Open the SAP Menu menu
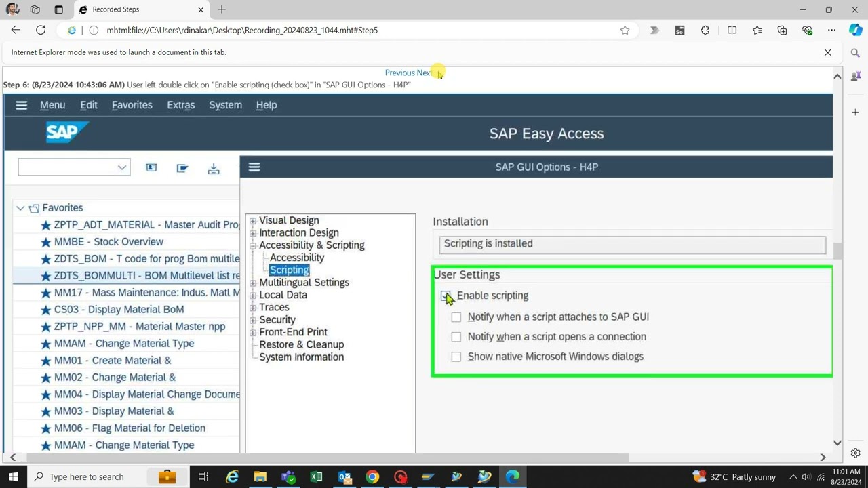The image size is (868, 488). (52, 105)
